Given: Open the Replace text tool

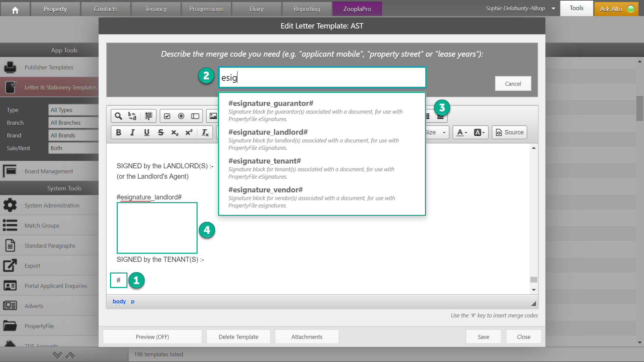Looking at the screenshot, I should [132, 116].
